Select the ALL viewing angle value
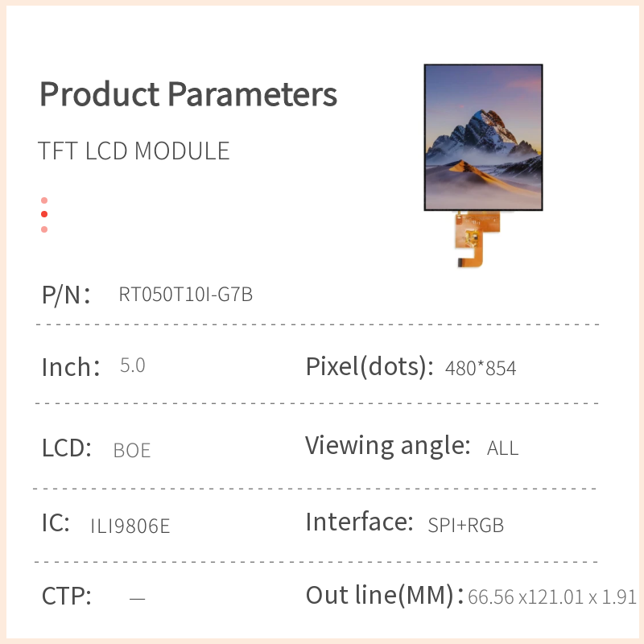 click(502, 448)
